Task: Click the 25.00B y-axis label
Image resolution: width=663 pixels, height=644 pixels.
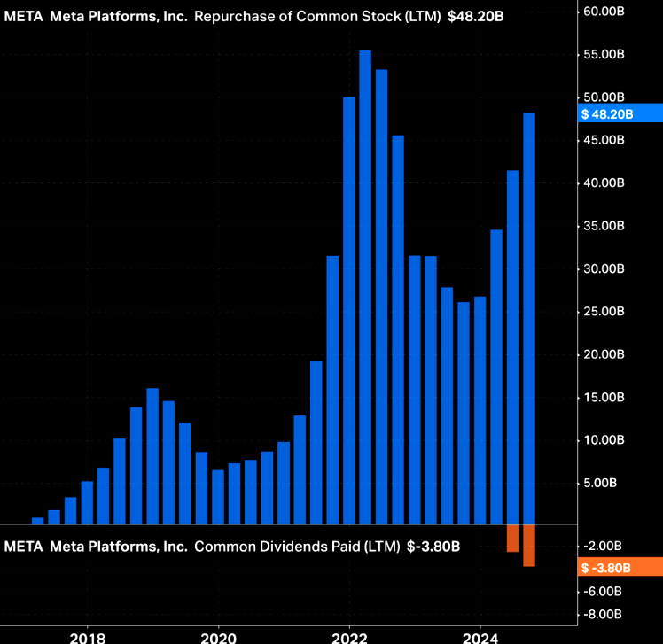Action: pos(604,312)
